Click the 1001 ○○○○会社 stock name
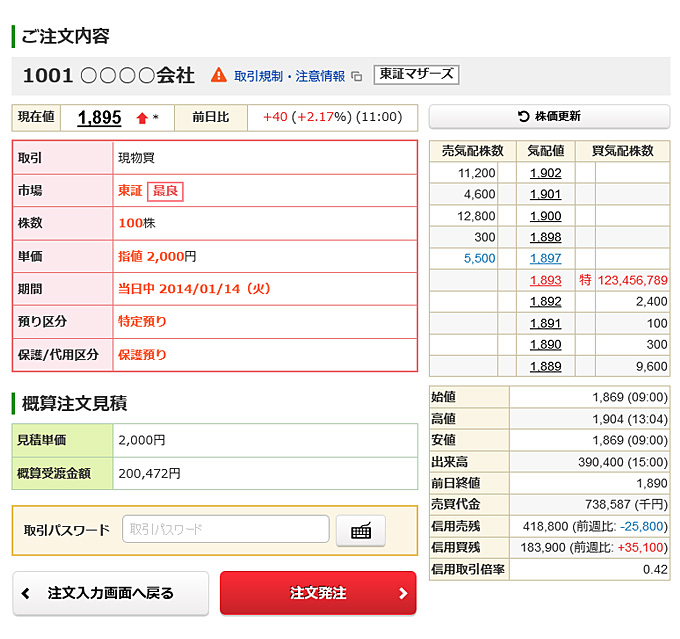 [108, 75]
